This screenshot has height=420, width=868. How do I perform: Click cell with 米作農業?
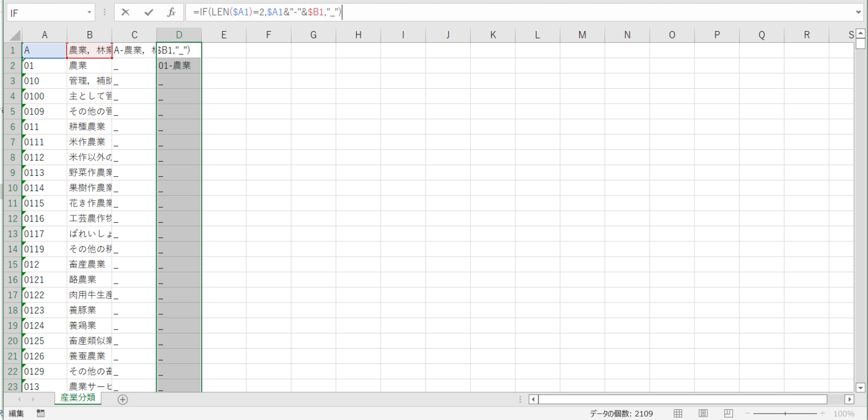click(x=89, y=142)
